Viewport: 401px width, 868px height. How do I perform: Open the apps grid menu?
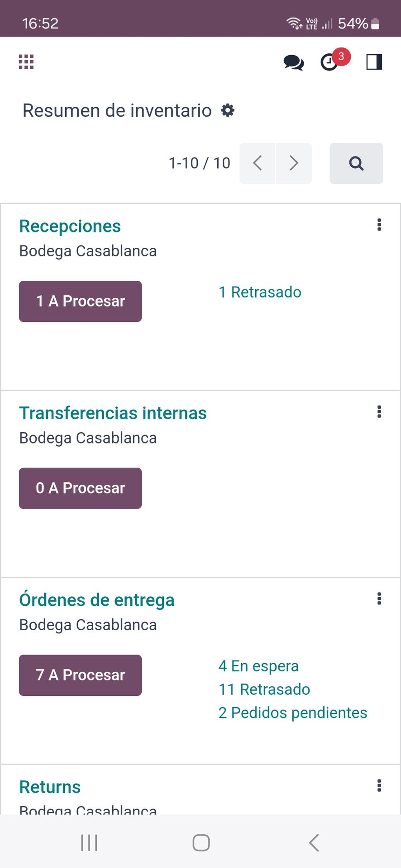[26, 62]
